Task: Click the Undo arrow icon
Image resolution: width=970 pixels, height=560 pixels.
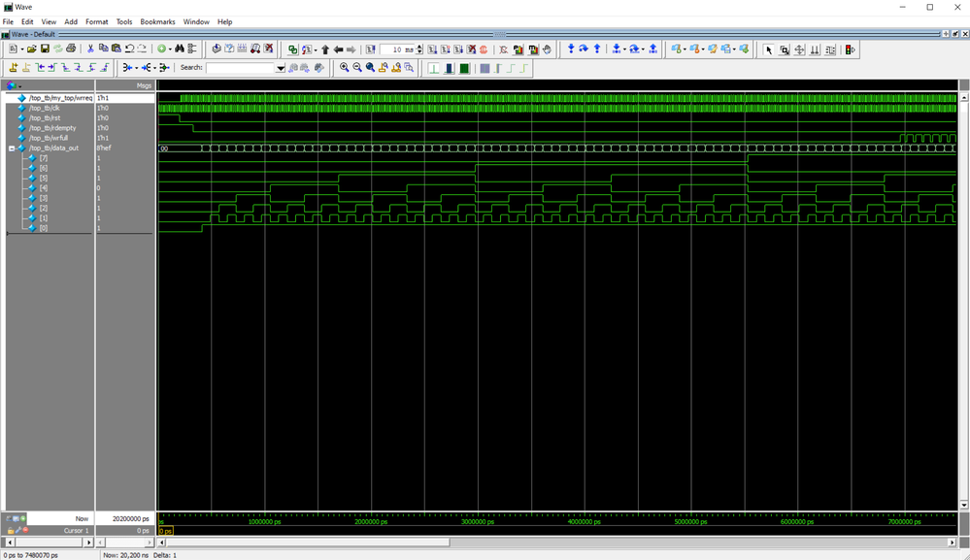Action: point(129,49)
